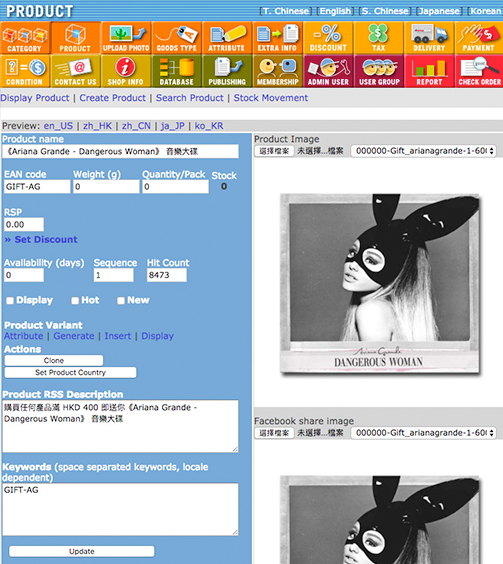The image size is (503, 564).
Task: Switch to the Search Product tab
Action: click(x=190, y=98)
